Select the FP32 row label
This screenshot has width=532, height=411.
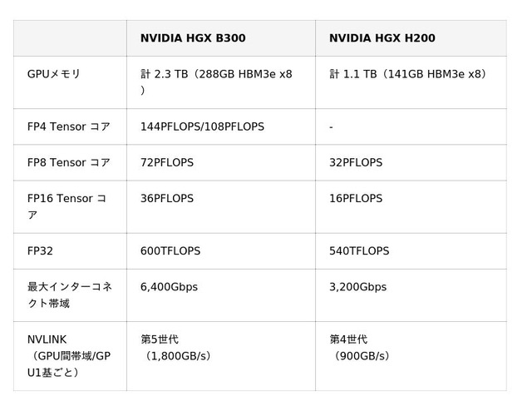(x=42, y=250)
